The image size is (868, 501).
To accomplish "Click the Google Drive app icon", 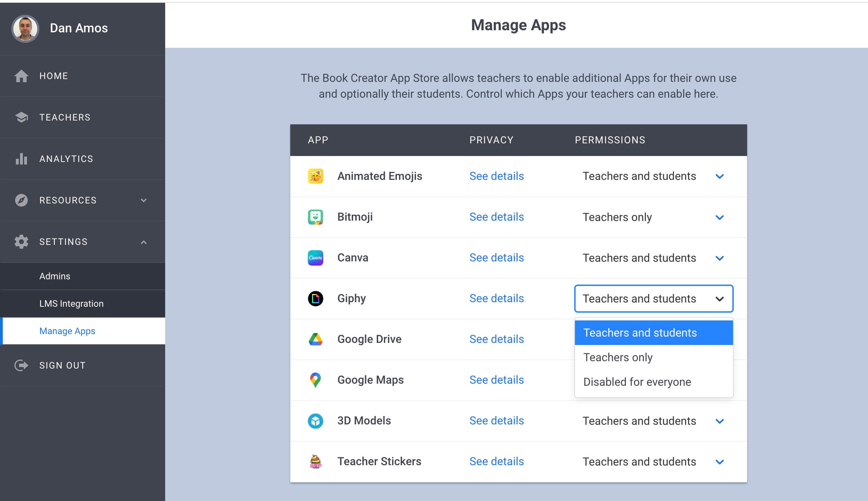I will [x=316, y=339].
